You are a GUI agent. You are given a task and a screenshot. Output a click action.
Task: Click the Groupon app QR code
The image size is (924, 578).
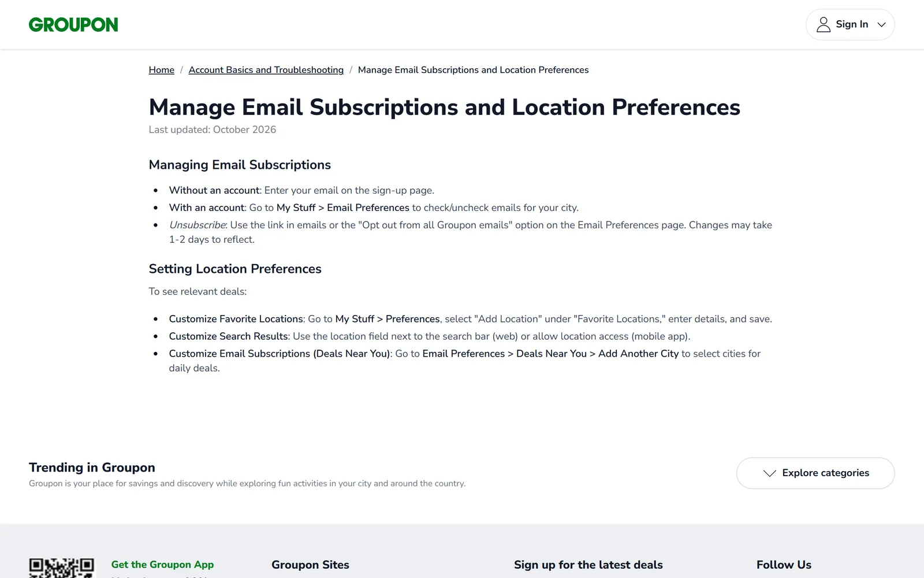pyautogui.click(x=61, y=568)
